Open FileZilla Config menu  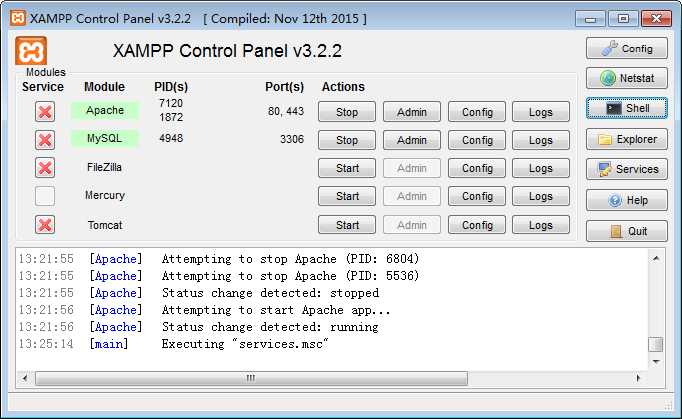coord(477,168)
